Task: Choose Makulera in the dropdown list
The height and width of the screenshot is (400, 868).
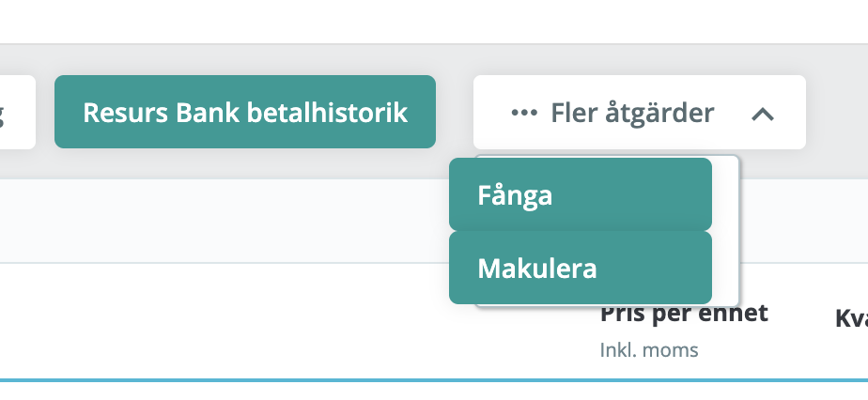Action: [x=581, y=268]
